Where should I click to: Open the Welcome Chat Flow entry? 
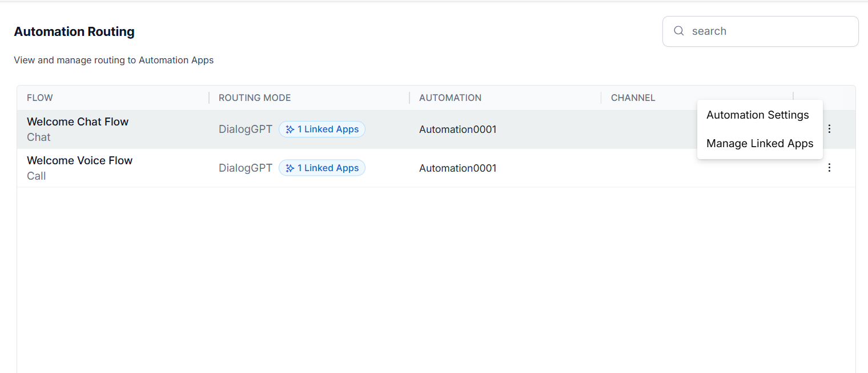[x=78, y=122]
